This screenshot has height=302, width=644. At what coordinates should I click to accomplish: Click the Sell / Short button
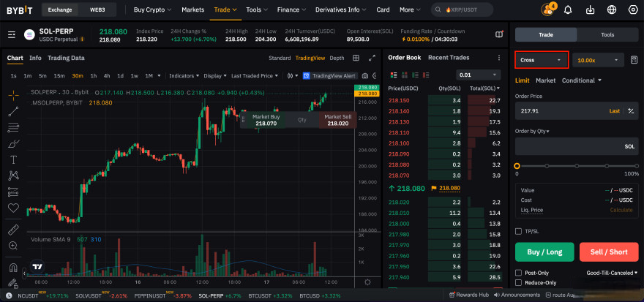point(609,252)
